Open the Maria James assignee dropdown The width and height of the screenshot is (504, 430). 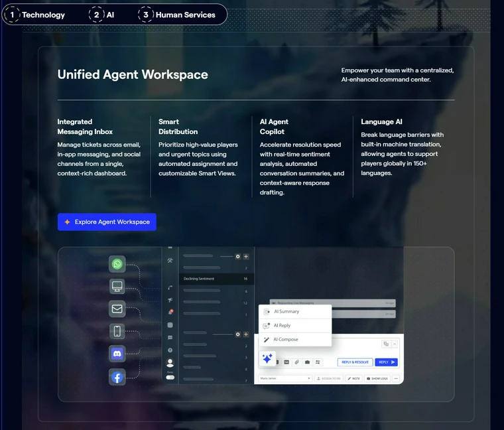(285, 378)
